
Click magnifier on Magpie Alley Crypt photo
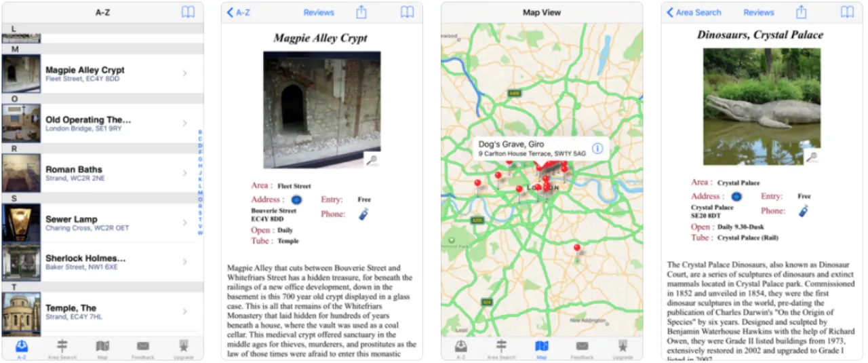click(x=371, y=159)
